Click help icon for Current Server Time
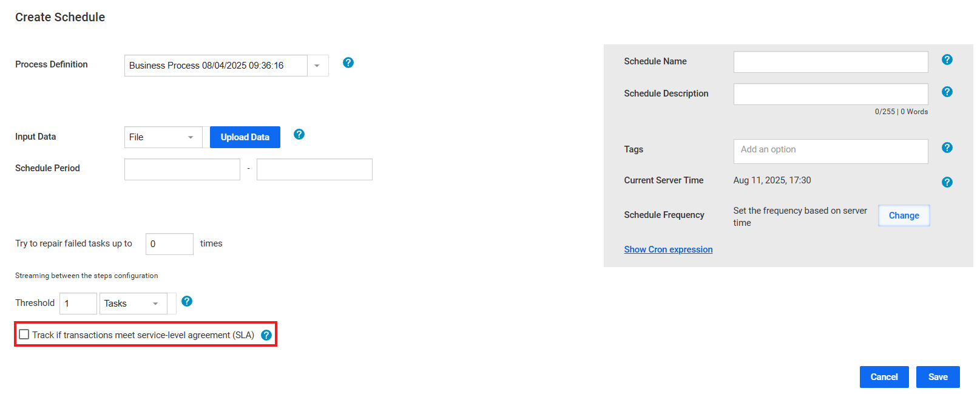980x394 pixels. (947, 182)
